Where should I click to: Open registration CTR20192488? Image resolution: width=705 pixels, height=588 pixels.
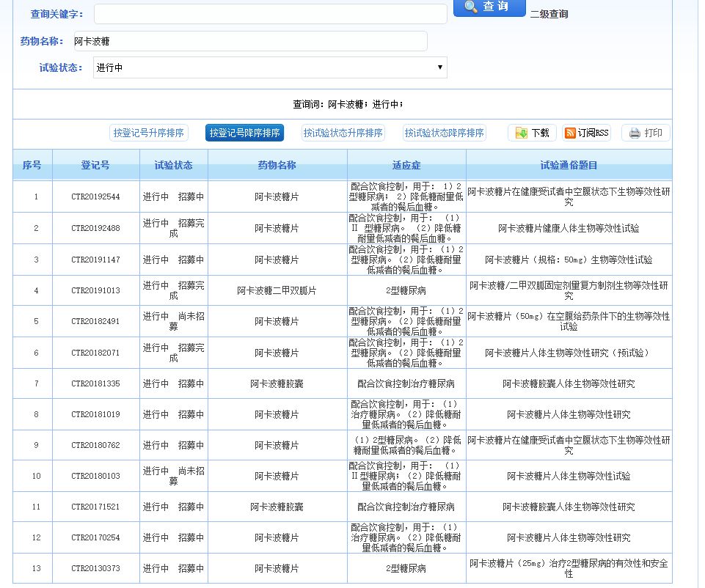click(x=95, y=228)
